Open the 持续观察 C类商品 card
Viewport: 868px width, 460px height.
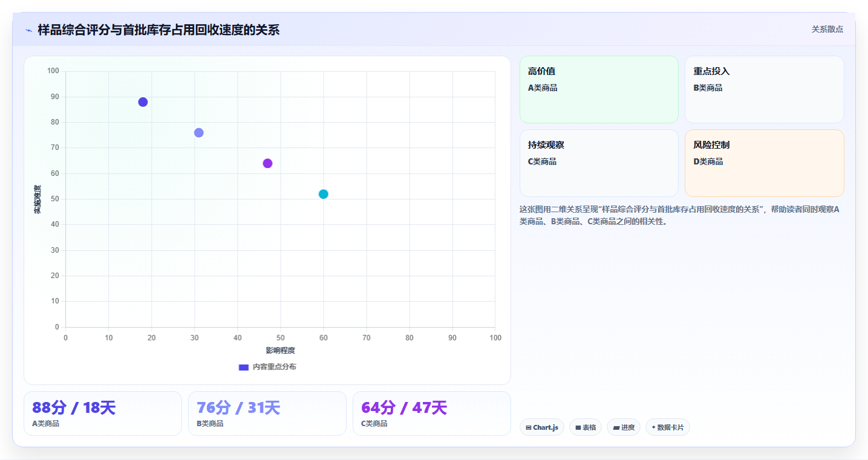click(599, 163)
